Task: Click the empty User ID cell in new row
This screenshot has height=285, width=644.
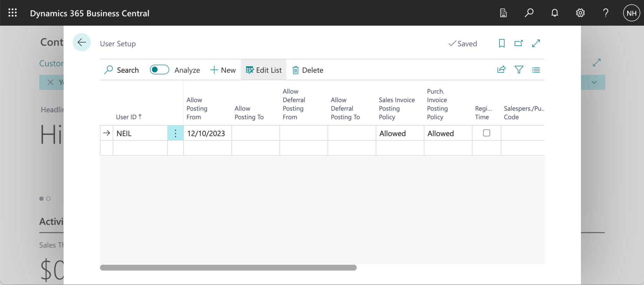Action: coord(140,148)
